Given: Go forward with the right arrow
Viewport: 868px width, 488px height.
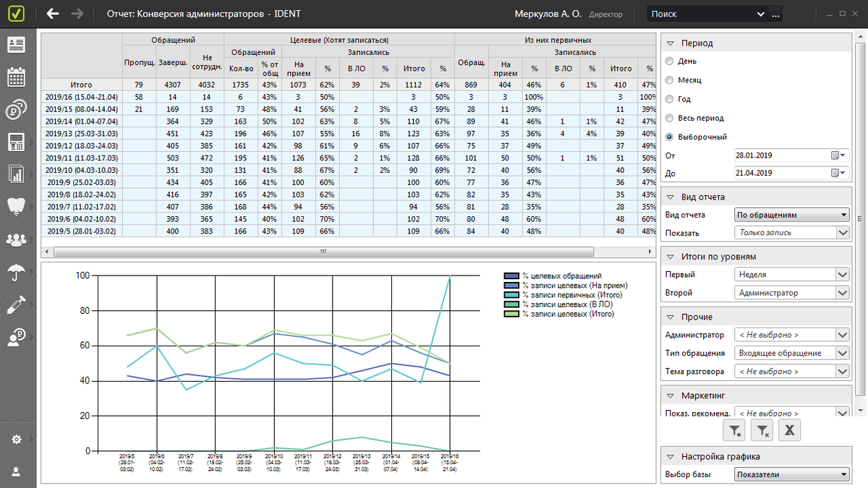Looking at the screenshot, I should tap(78, 14).
